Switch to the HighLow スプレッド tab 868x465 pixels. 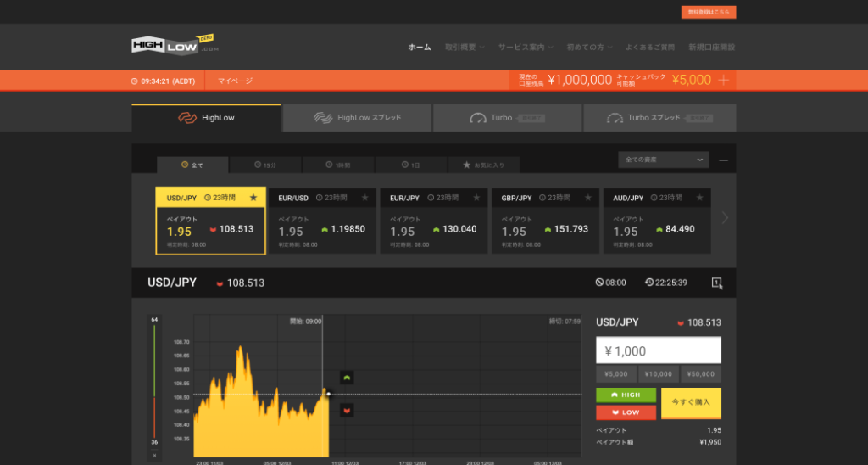tap(357, 118)
